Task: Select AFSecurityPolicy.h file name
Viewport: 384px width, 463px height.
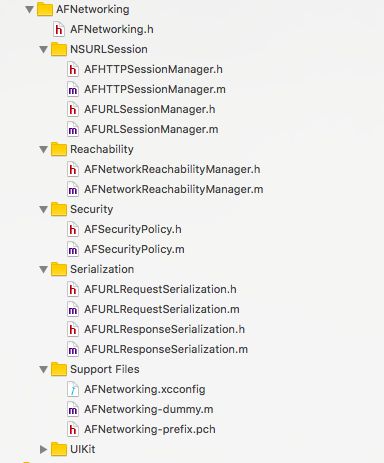Action: 133,229
